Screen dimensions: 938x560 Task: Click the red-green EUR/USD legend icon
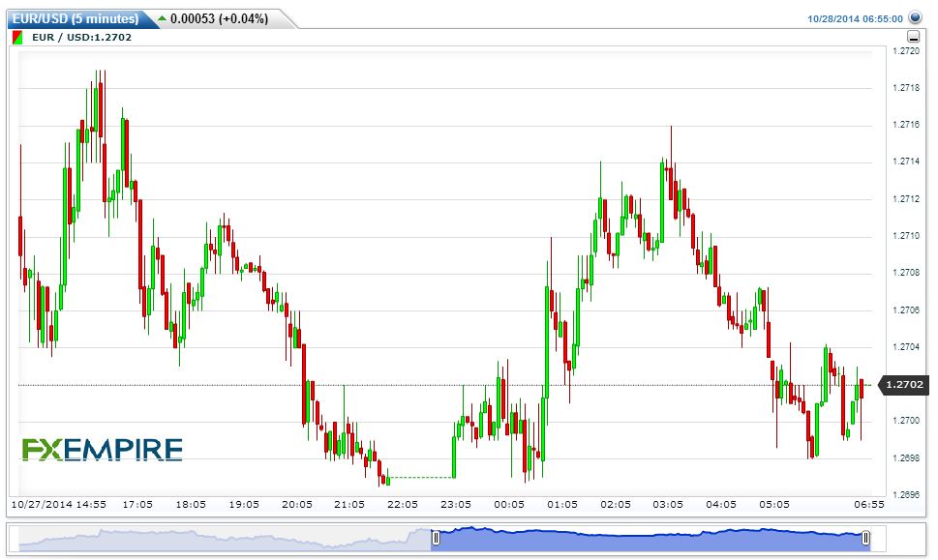point(17,37)
